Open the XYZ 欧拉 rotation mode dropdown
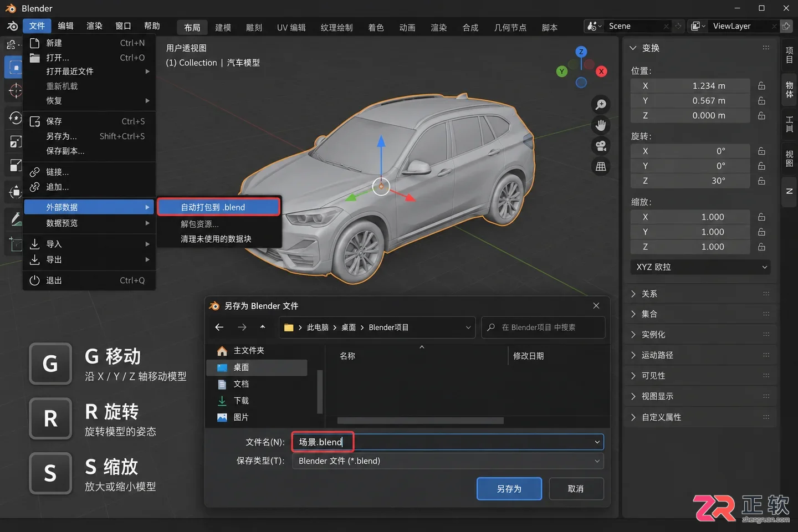This screenshot has width=798, height=532. pos(700,267)
